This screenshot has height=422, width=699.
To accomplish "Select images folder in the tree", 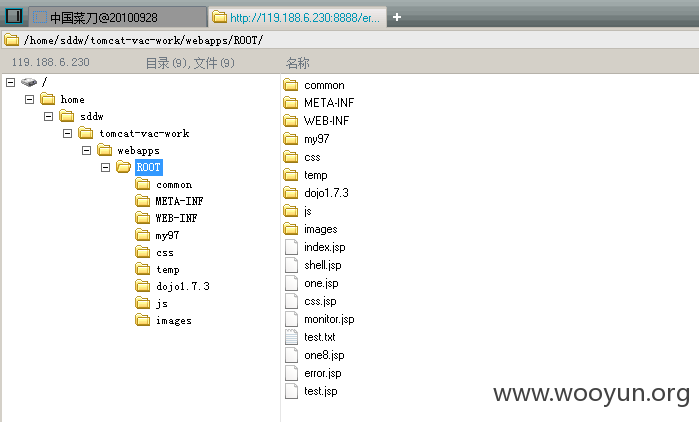I will [x=174, y=320].
